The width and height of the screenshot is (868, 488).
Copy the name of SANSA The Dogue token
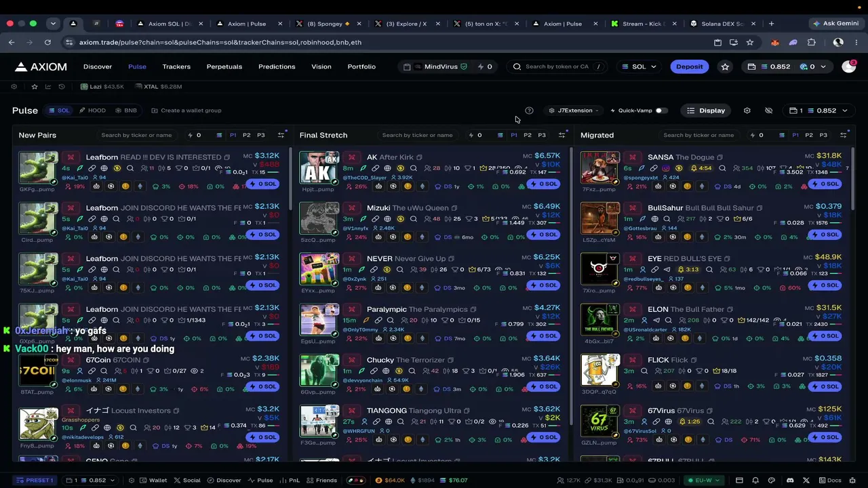pyautogui.click(x=719, y=157)
